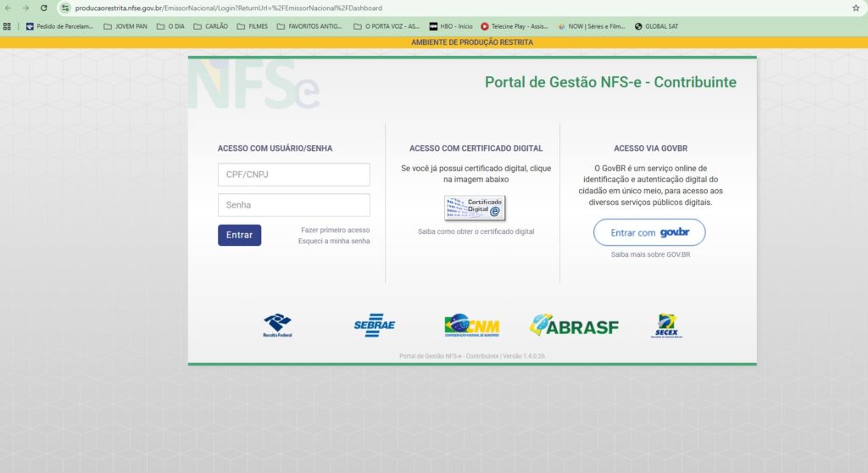Click the Certificado Digital image
868x473 pixels.
pos(475,208)
